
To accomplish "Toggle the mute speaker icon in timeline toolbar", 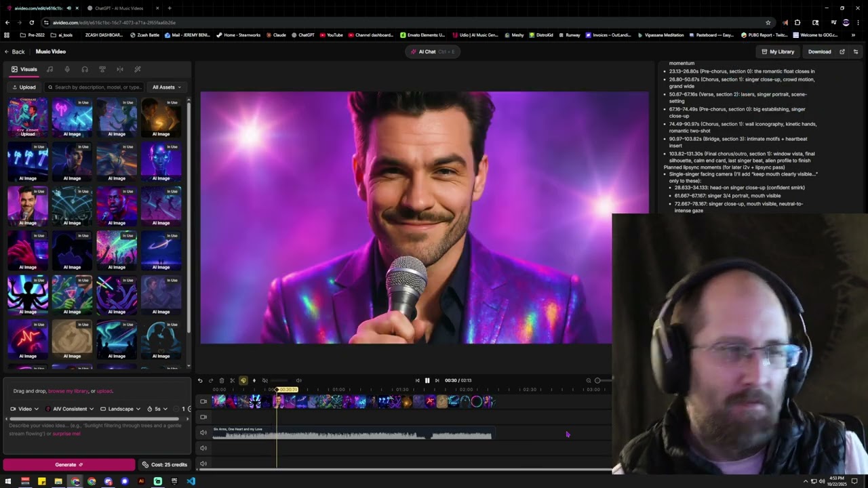I will pyautogui.click(x=265, y=380).
